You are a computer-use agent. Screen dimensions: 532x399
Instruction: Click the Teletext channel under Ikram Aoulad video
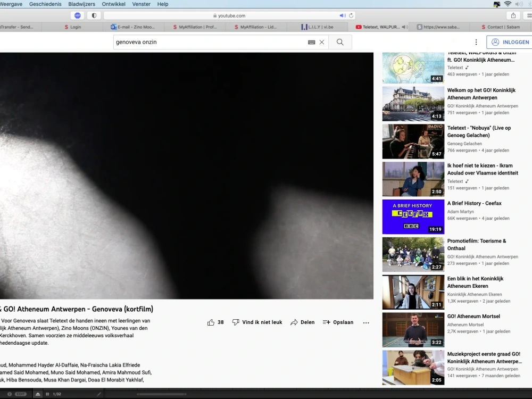455,181
